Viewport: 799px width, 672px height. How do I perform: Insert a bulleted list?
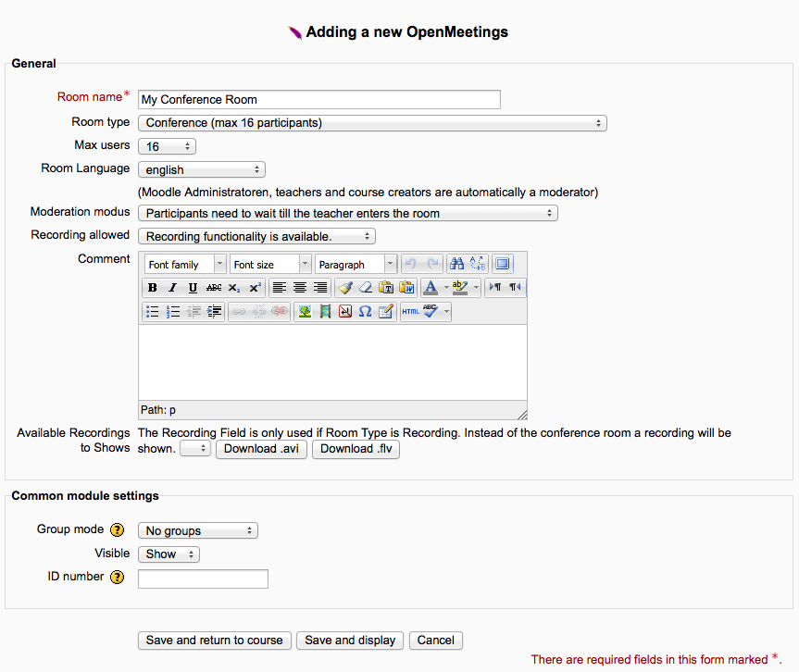tap(153, 312)
